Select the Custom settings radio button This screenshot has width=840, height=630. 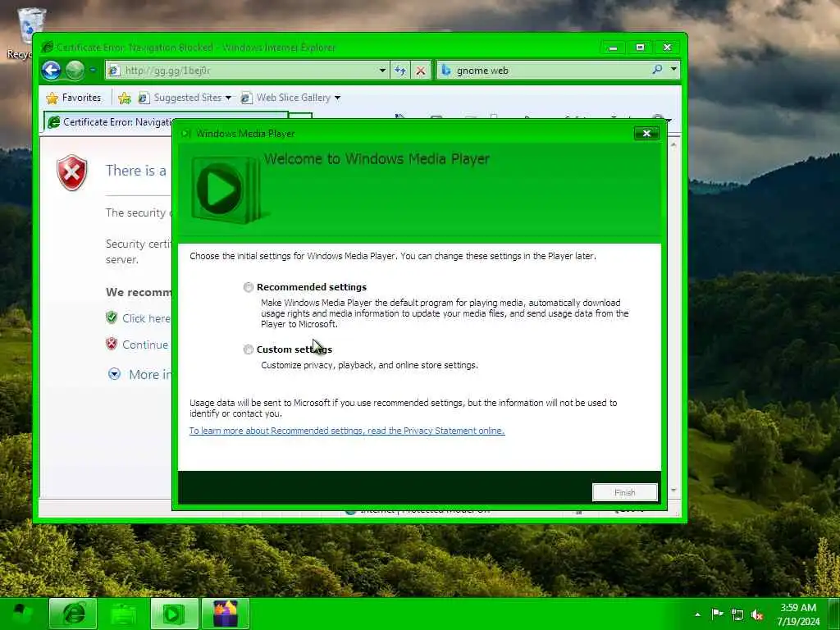(248, 349)
